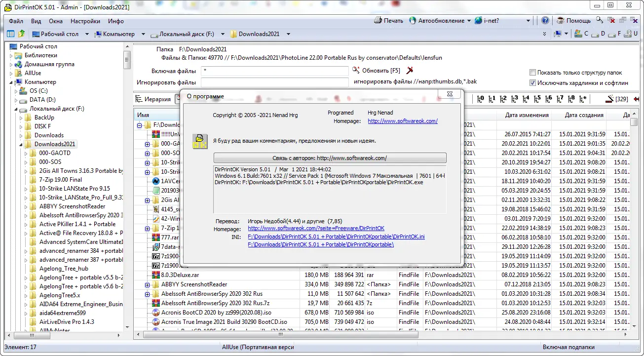Click tree level 3 icon

point(515,99)
